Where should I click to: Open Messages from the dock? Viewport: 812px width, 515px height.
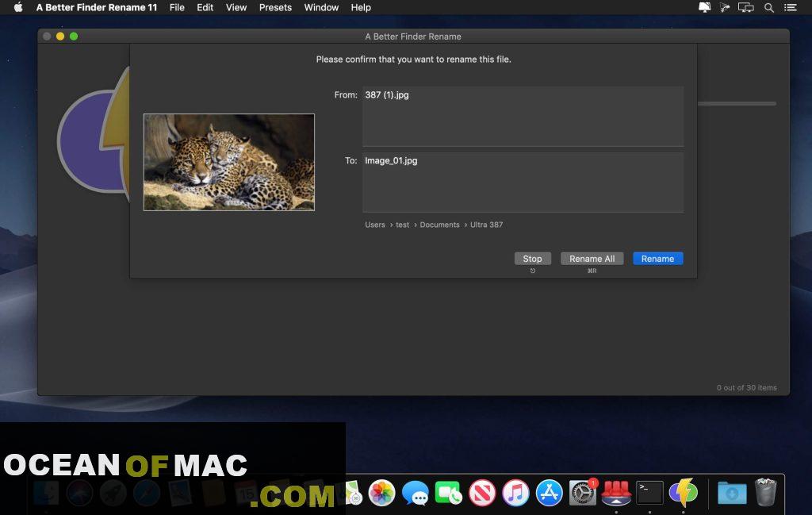[x=416, y=493]
